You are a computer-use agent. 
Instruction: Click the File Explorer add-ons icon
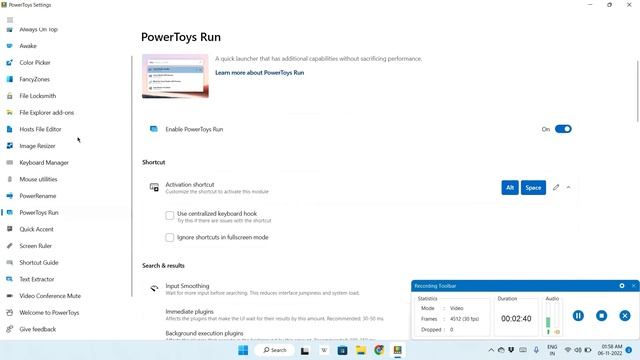click(10, 112)
